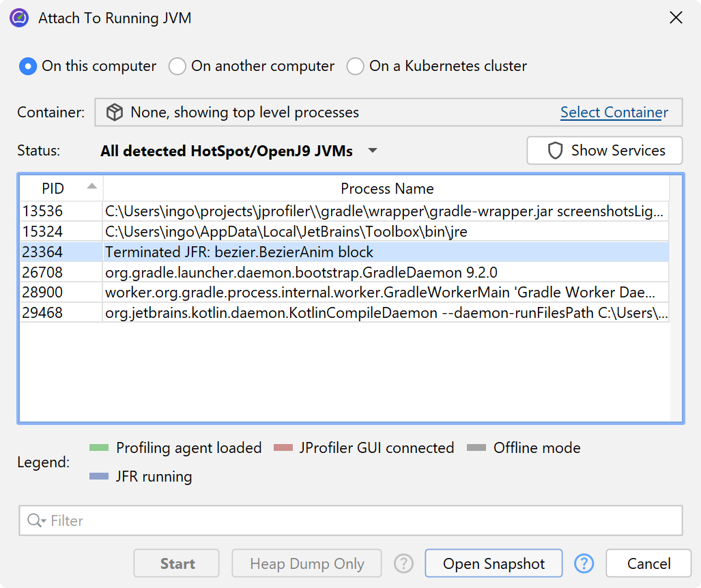The width and height of the screenshot is (701, 588).
Task: Select On a Kubernetes cluster option
Action: pyautogui.click(x=356, y=66)
